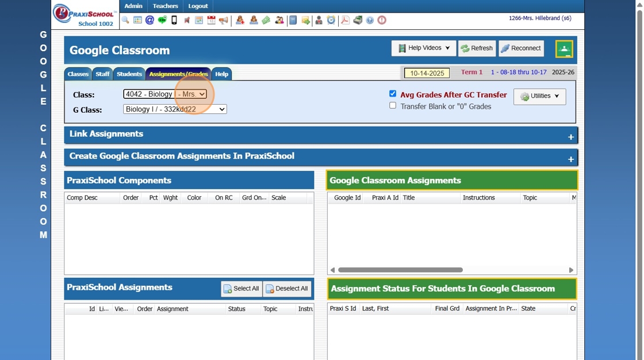Expand Create Google Classroom Assignments In PraxiSchool
Screen dimensions: 644x360
click(321, 157)
